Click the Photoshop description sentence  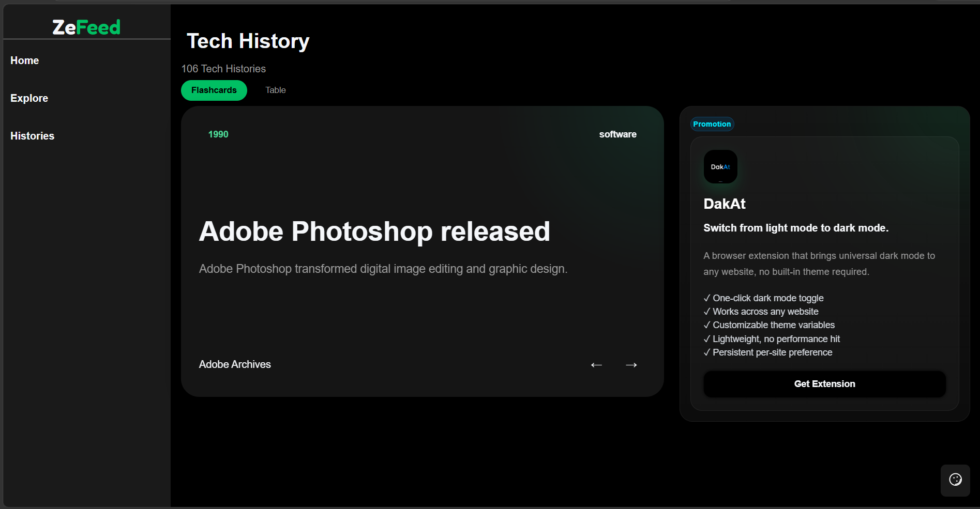click(x=383, y=269)
